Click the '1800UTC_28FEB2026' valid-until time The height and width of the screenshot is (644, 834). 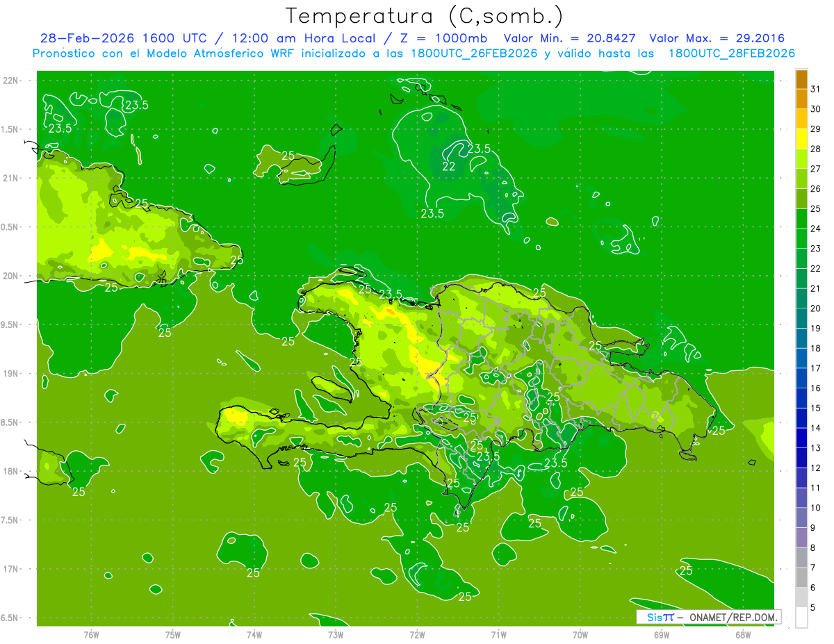(732, 53)
